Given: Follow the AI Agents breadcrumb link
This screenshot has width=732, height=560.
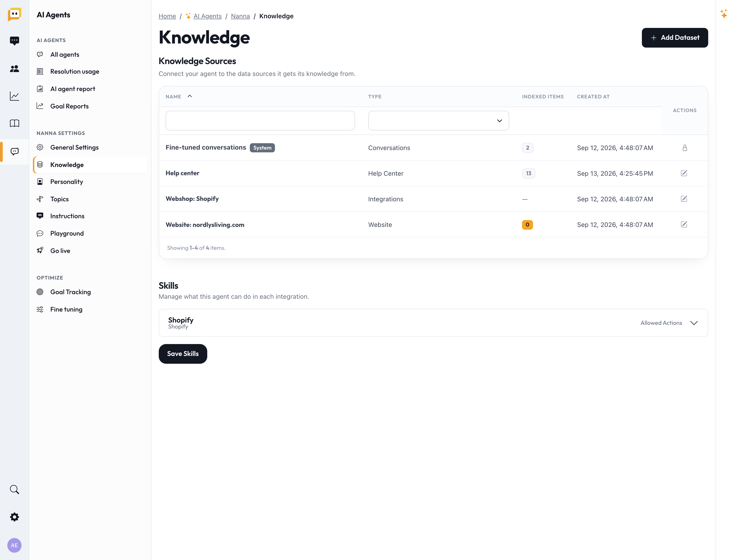Looking at the screenshot, I should (207, 16).
